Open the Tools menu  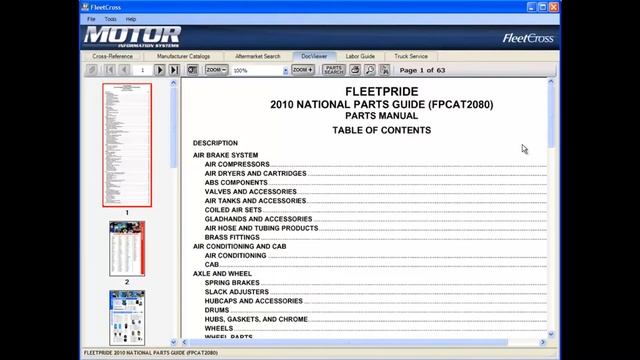[x=110, y=19]
